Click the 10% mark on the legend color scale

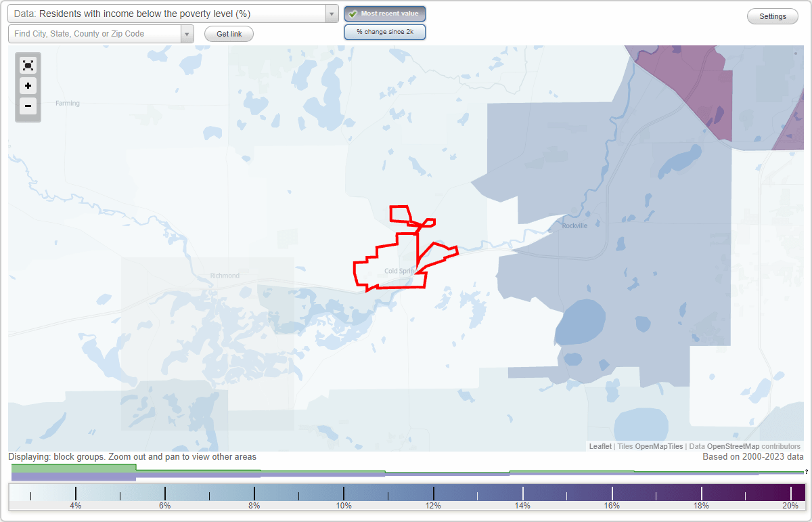[344, 494]
